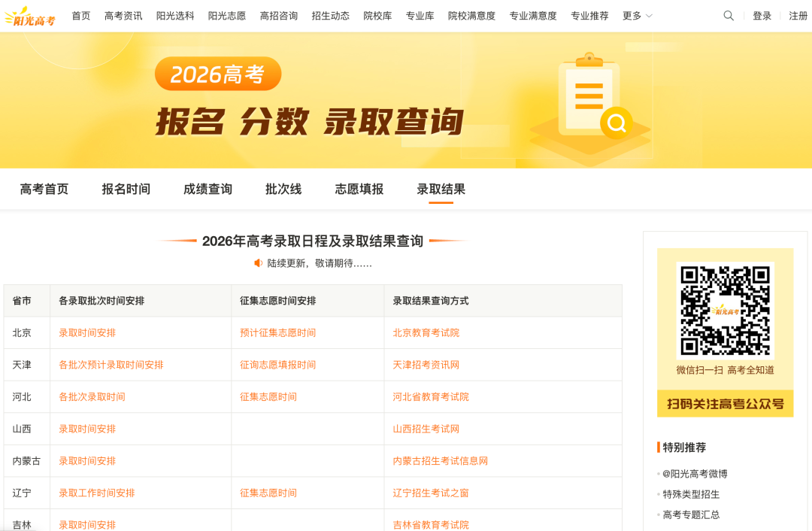Open 天津招考资讯网 link
Viewport: 812px width, 531px height.
point(426,365)
